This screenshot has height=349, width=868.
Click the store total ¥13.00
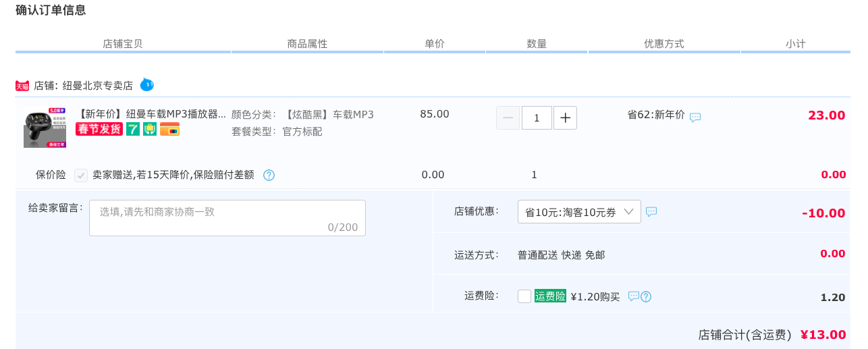pyautogui.click(x=823, y=335)
